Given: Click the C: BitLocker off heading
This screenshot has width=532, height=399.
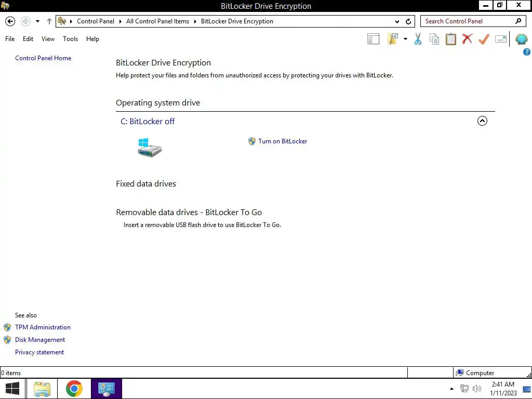Looking at the screenshot, I should tap(148, 122).
